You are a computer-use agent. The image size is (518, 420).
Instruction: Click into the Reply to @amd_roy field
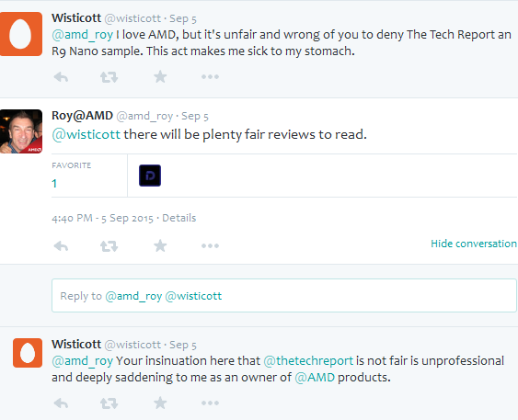coord(284,296)
